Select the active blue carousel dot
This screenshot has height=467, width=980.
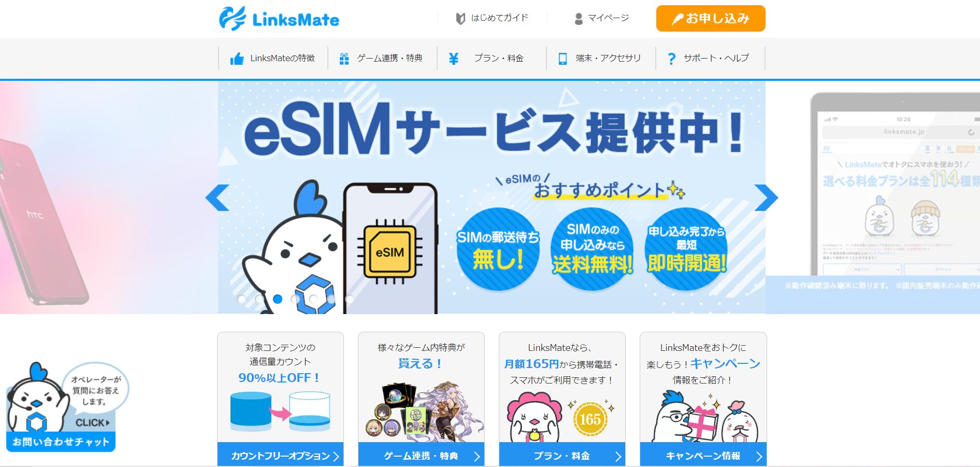(278, 299)
